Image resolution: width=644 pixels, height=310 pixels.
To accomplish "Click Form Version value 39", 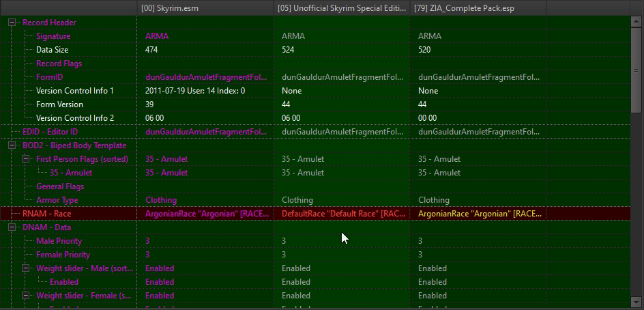I will pyautogui.click(x=149, y=104).
